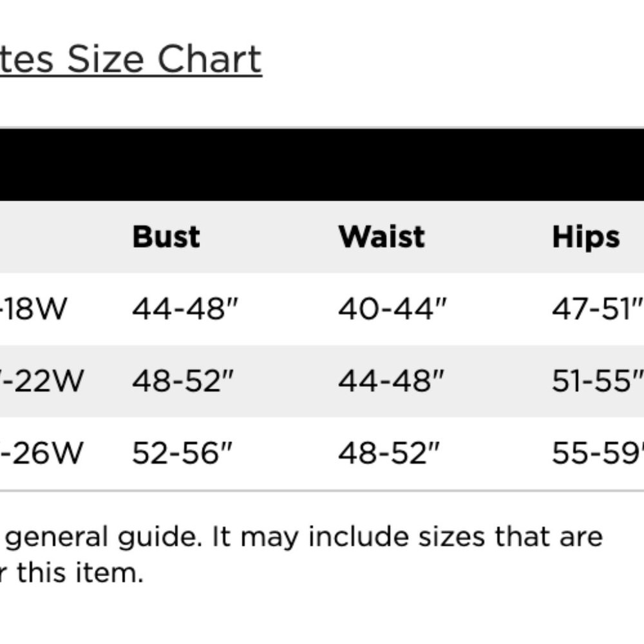
Task: Click the 18W size row label
Action: coord(33,309)
